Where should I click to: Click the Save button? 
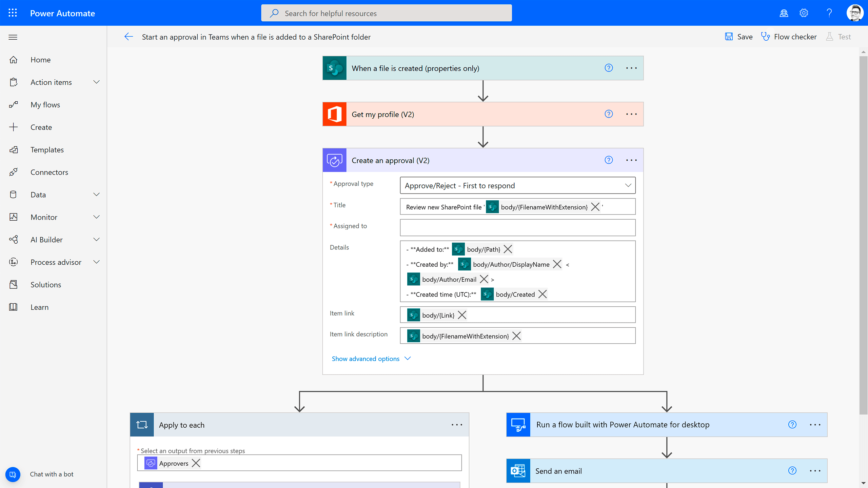click(738, 36)
